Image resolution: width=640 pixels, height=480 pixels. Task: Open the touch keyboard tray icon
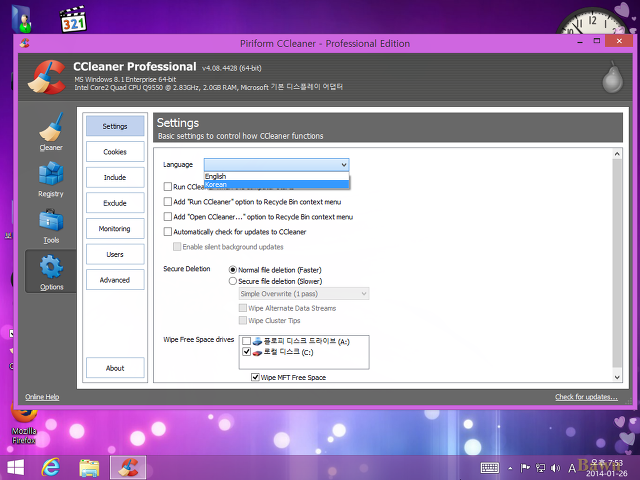(x=490, y=468)
